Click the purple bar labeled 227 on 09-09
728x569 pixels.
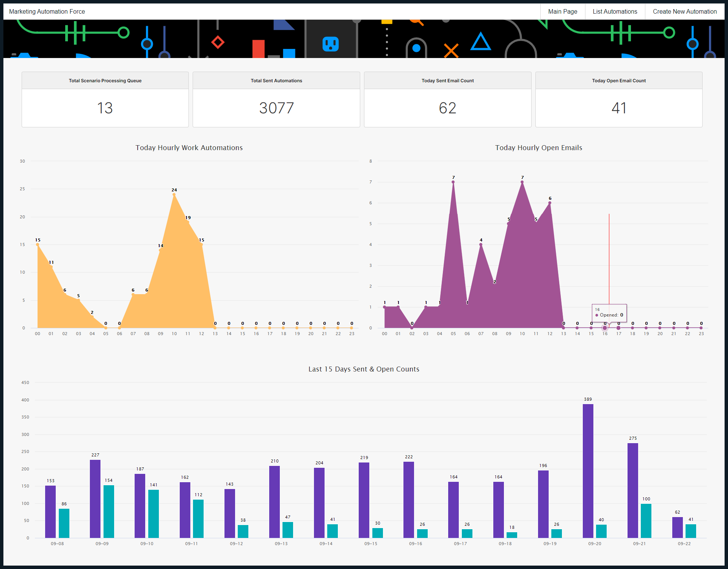pyautogui.click(x=95, y=499)
